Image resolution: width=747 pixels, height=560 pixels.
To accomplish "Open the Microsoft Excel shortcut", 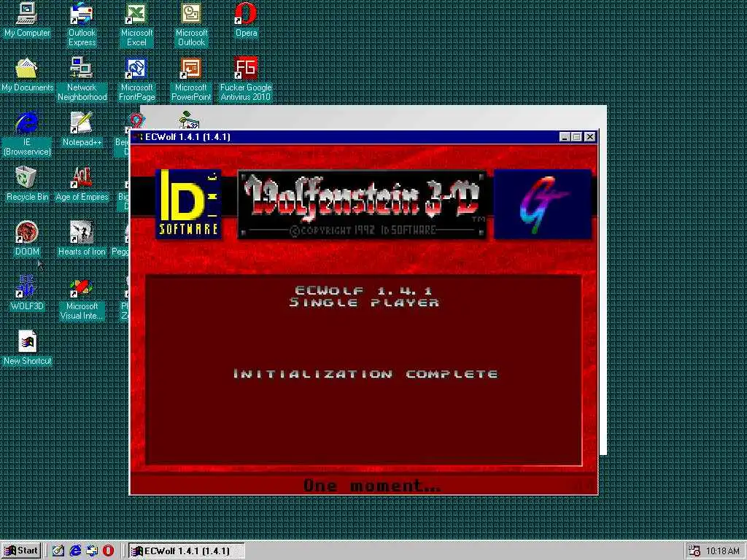I will [x=136, y=24].
